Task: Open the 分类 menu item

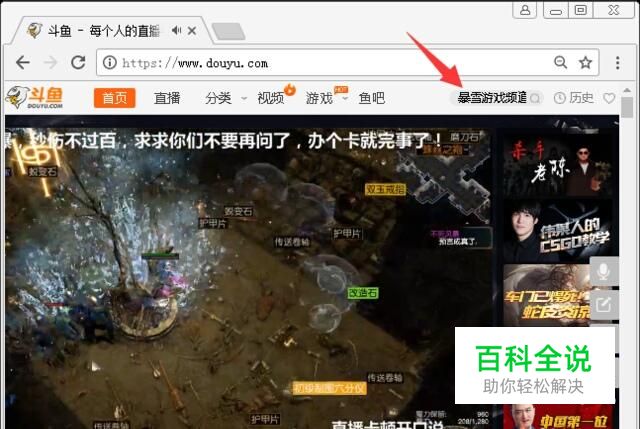Action: (218, 98)
